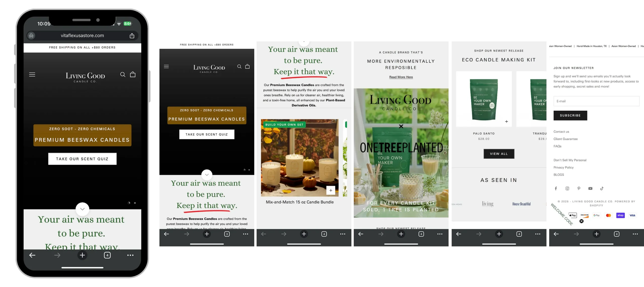The height and width of the screenshot is (287, 644).
Task: Click the Facebook footer icon
Action: (x=556, y=188)
